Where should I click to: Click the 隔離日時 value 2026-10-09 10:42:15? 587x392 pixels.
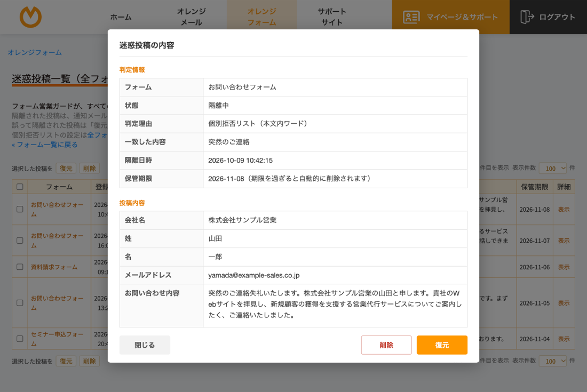pyautogui.click(x=240, y=161)
